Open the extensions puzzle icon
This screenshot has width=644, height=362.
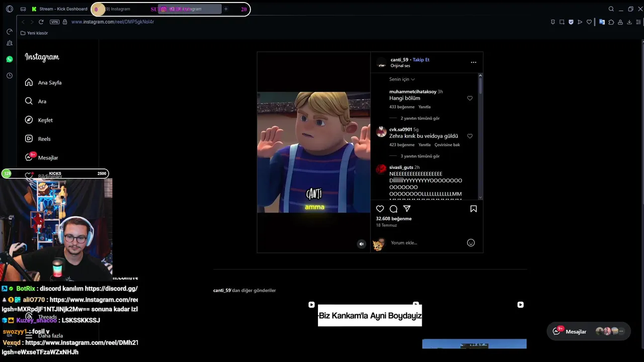click(x=611, y=22)
